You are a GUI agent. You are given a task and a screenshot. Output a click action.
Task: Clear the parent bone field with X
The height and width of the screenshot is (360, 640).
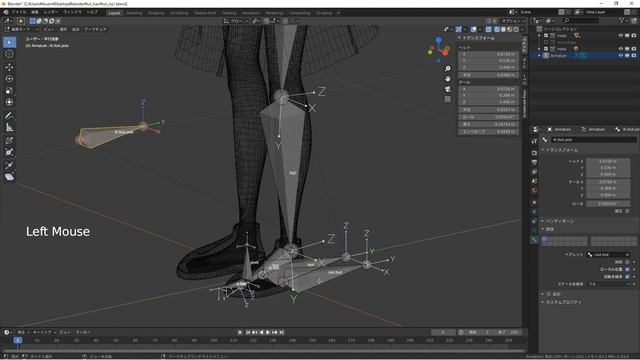[x=627, y=255]
